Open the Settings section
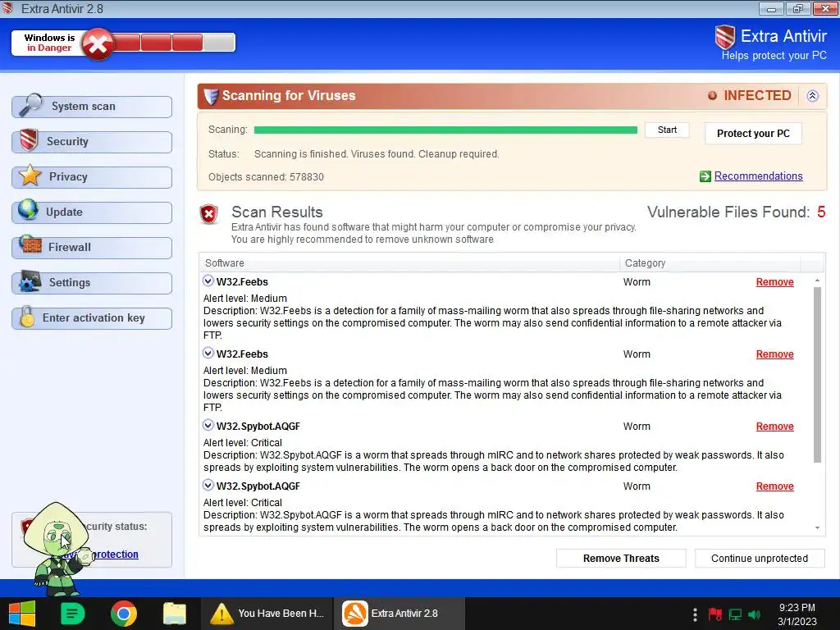 tap(92, 283)
